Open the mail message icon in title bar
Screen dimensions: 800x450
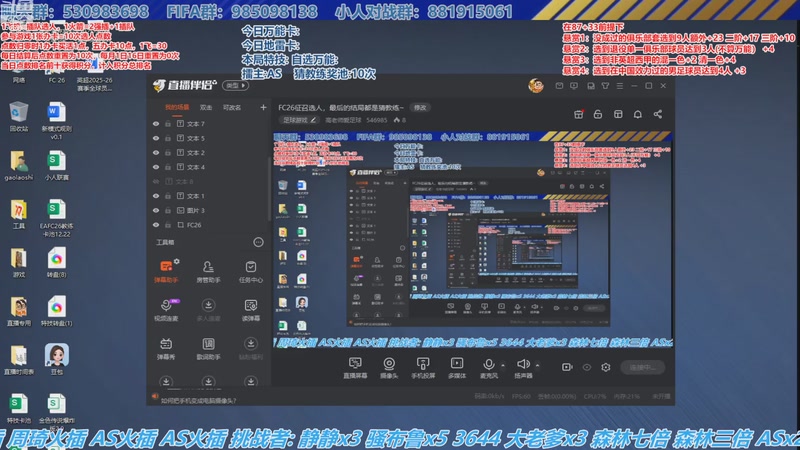click(559, 86)
